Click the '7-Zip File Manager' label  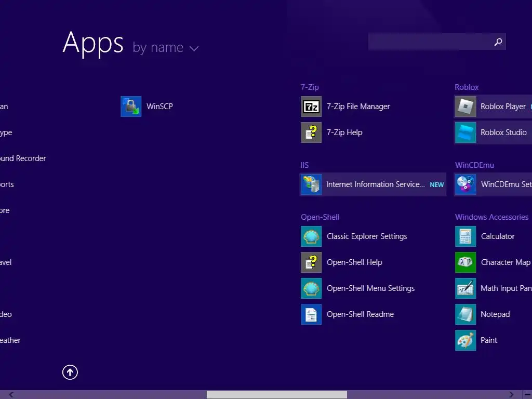pos(358,107)
